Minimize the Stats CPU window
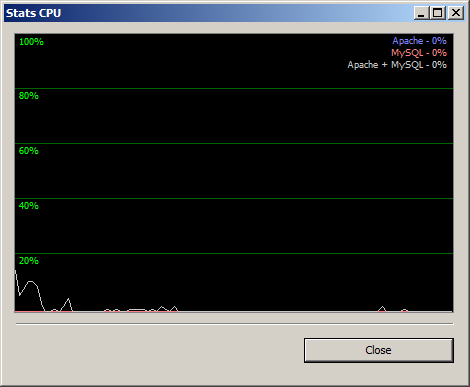 (421, 13)
